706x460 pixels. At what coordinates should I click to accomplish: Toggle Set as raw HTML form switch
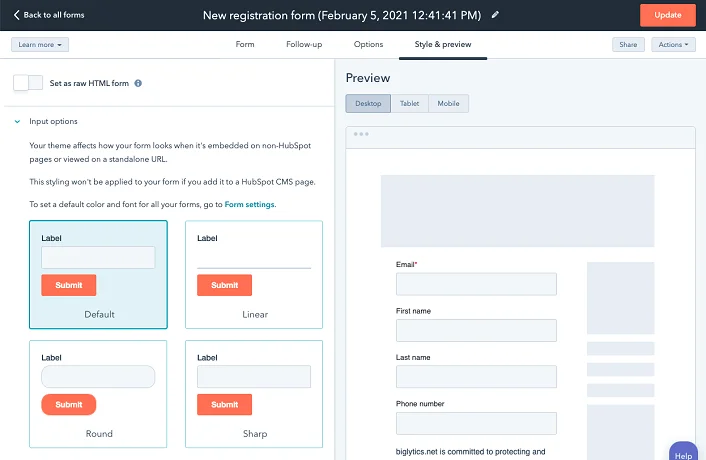point(28,83)
